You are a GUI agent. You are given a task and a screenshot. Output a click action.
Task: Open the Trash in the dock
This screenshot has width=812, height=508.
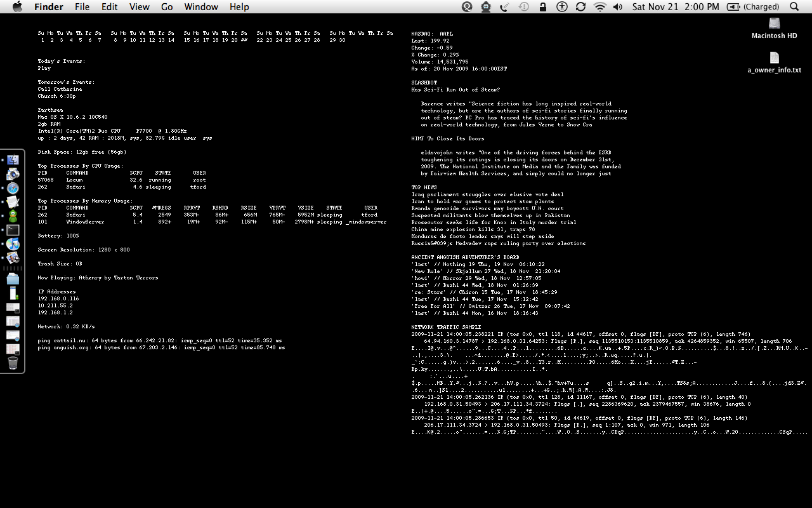(13, 363)
